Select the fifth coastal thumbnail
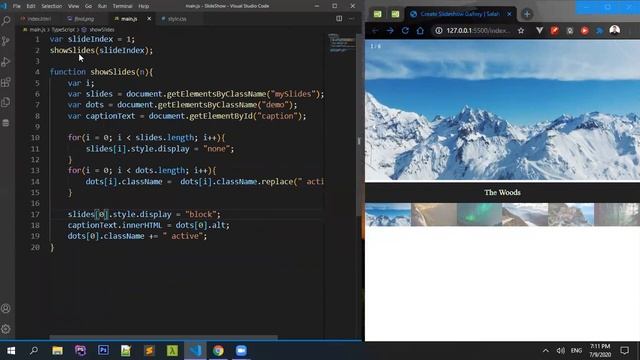640x360 pixels. point(571,215)
